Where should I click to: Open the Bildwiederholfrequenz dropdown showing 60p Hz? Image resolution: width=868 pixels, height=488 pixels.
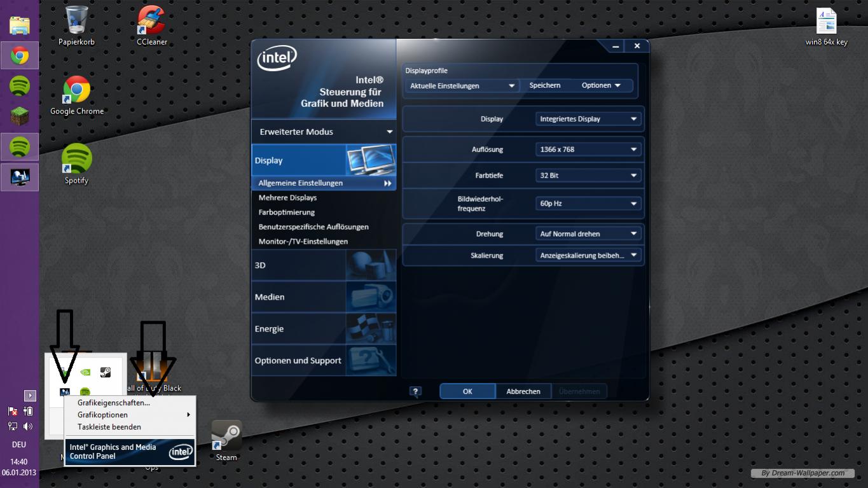(x=588, y=204)
